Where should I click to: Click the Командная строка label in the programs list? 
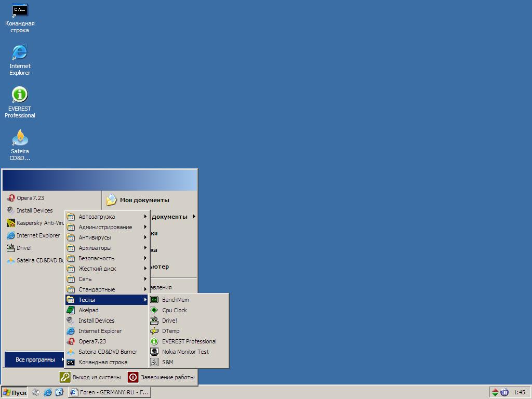click(103, 362)
